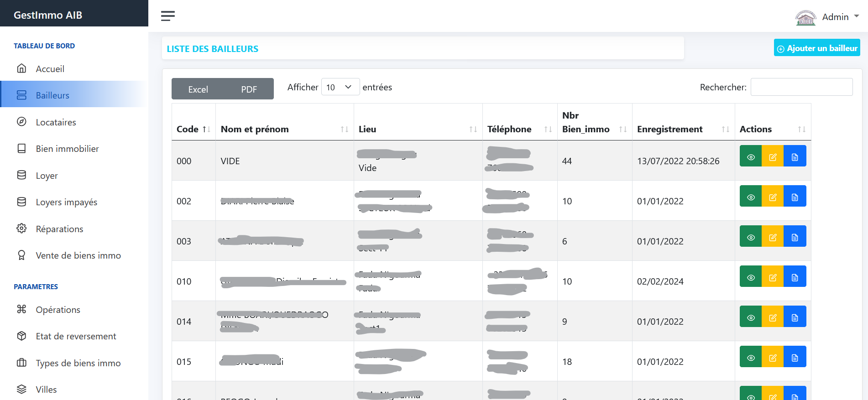The width and height of the screenshot is (868, 400).
Task: Edit bailleur 014 record
Action: pos(773,317)
